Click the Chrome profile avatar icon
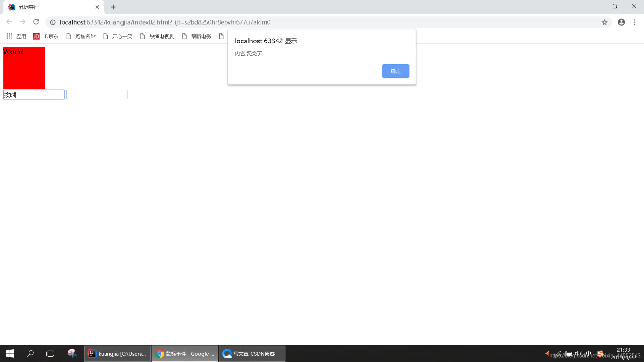This screenshot has width=644, height=362. [621, 22]
